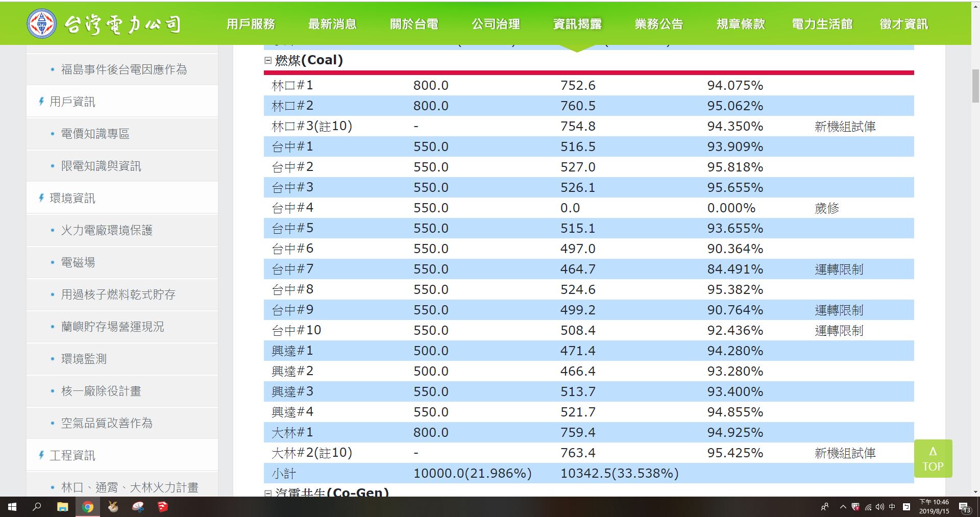The image size is (980, 517).
Task: Open the Windows Start menu
Action: 12,507
